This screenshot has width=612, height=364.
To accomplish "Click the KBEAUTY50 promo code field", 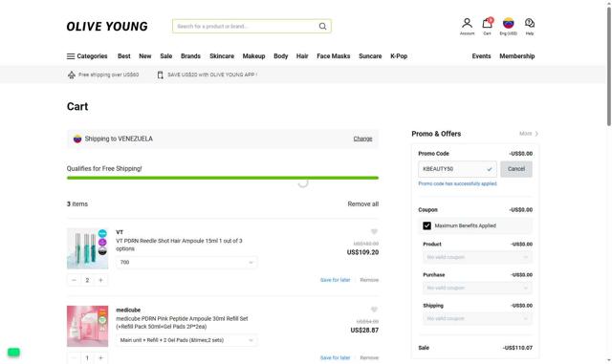I will point(457,169).
